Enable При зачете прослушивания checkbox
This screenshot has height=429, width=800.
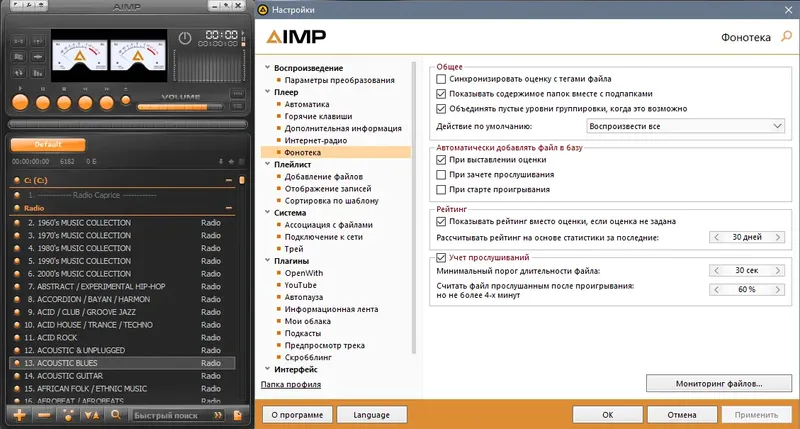tap(441, 174)
